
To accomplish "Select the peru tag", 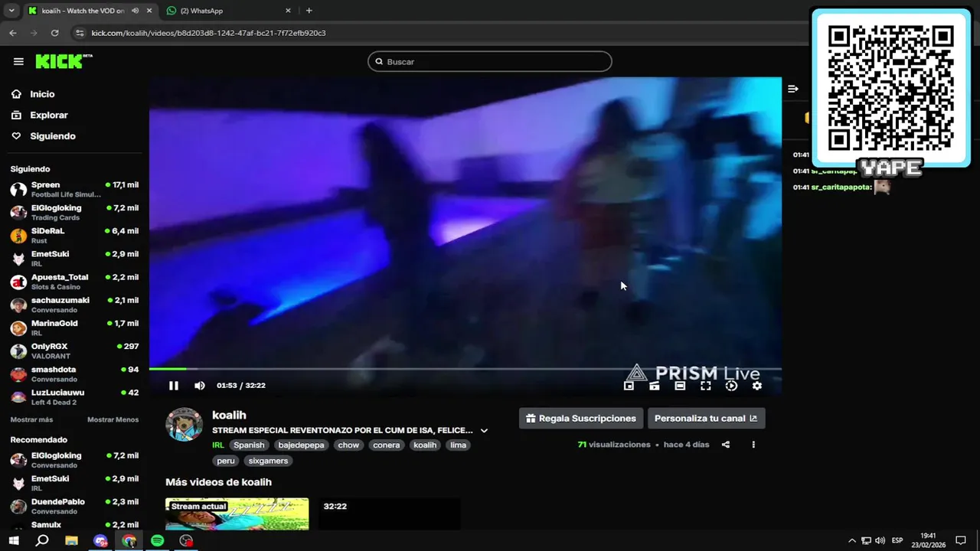I will point(226,461).
